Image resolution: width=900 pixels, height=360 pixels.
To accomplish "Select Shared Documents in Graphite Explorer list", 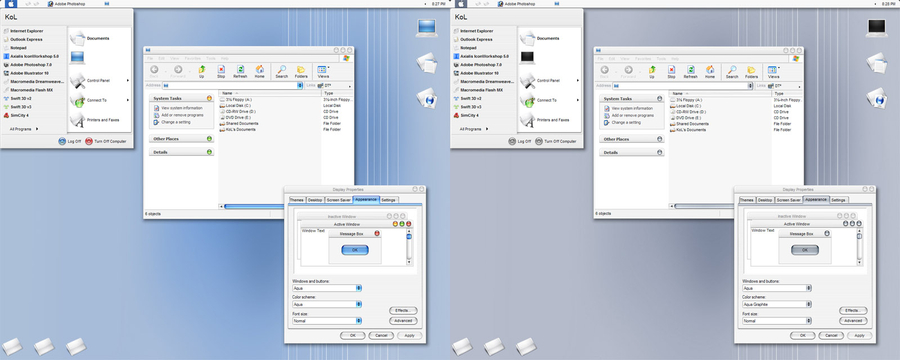I will [x=689, y=123].
